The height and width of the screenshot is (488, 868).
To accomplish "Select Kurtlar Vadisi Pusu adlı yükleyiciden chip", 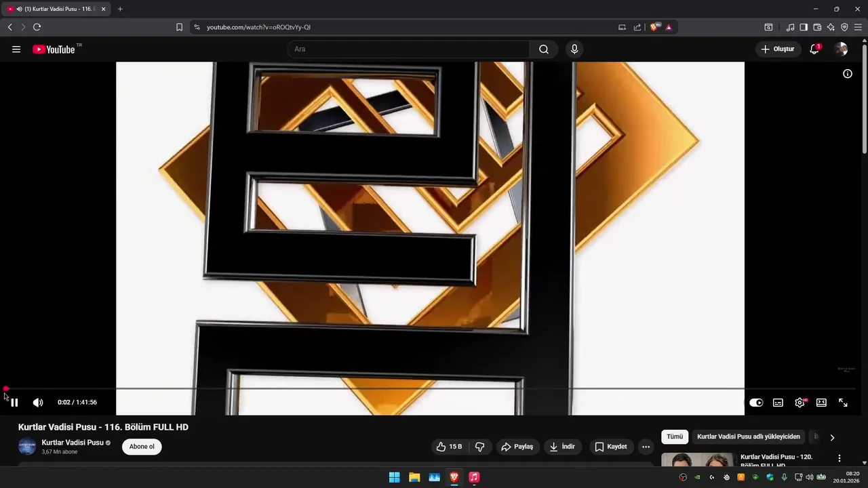I will pyautogui.click(x=749, y=437).
